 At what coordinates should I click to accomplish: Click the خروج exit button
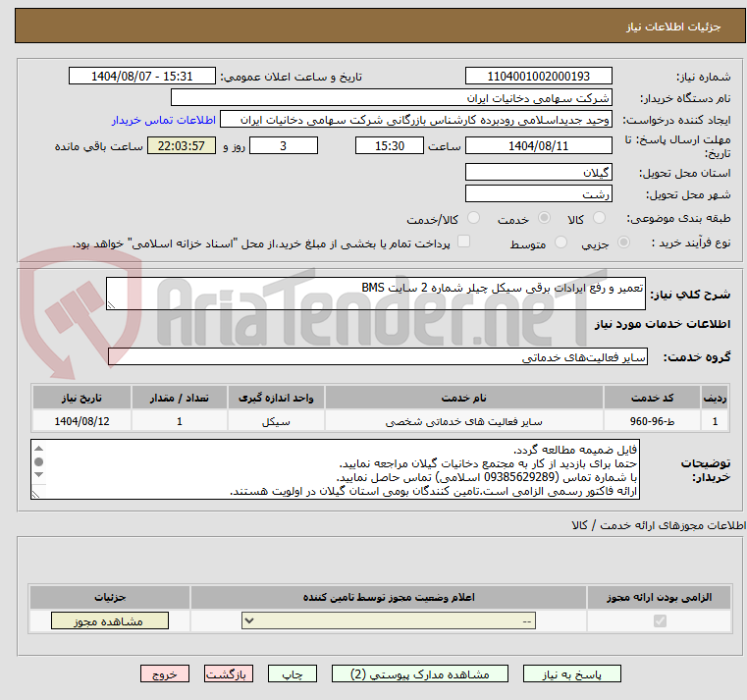coord(165,673)
